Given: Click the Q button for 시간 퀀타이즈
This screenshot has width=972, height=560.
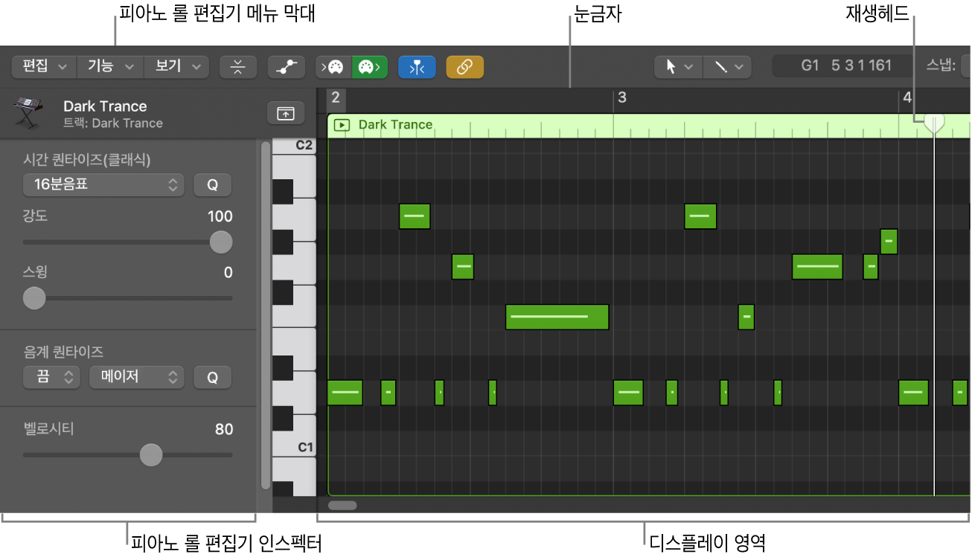Looking at the screenshot, I should click(212, 184).
